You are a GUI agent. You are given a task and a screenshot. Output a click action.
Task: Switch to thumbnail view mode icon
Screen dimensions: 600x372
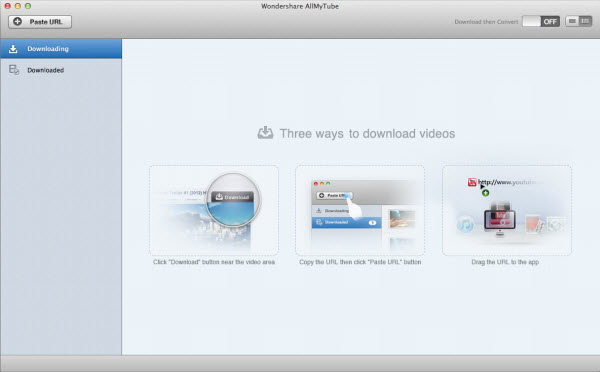572,21
